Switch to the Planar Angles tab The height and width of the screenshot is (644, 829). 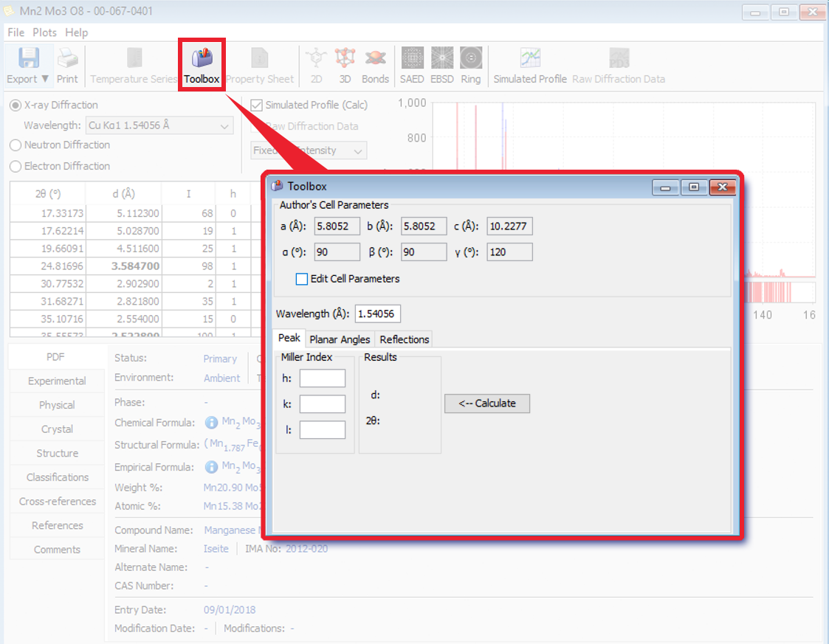340,339
